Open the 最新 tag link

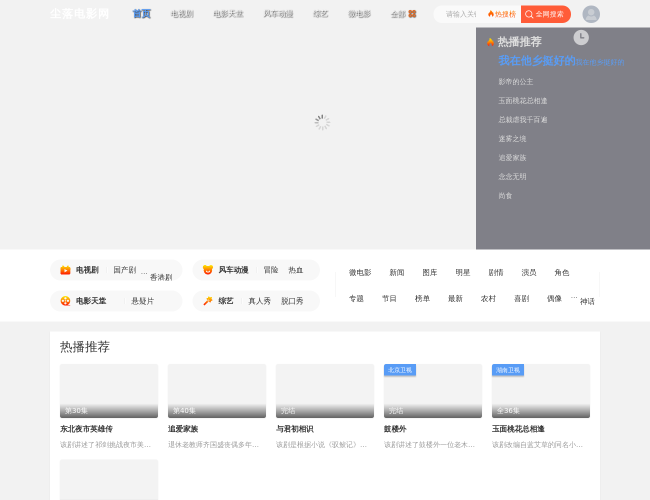pos(455,299)
